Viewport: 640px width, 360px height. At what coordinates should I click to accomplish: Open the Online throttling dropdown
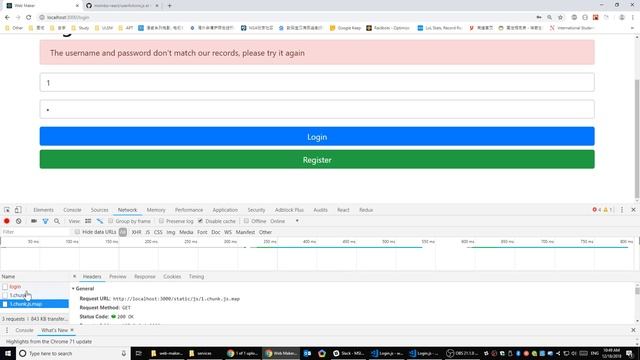click(x=284, y=221)
